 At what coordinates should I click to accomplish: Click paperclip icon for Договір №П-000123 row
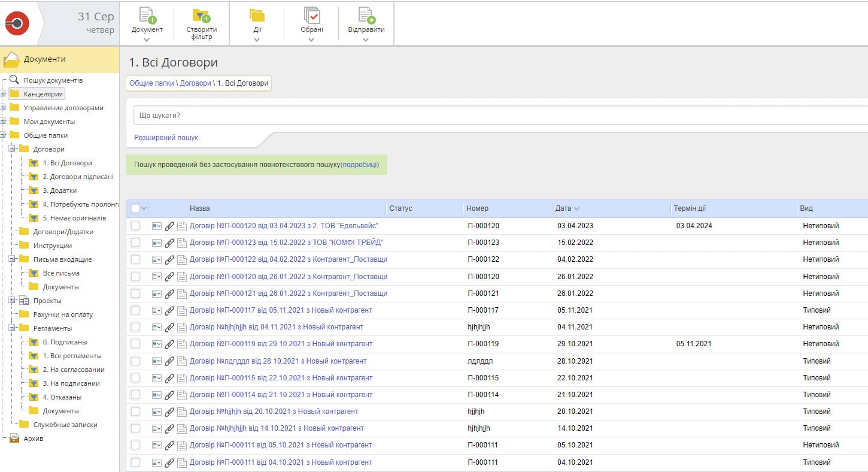[169, 243]
